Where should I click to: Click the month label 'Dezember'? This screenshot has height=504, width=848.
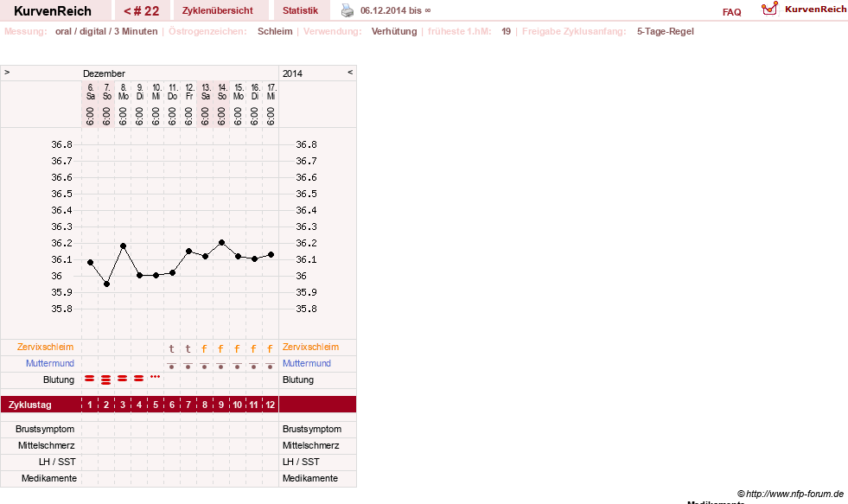[104, 73]
